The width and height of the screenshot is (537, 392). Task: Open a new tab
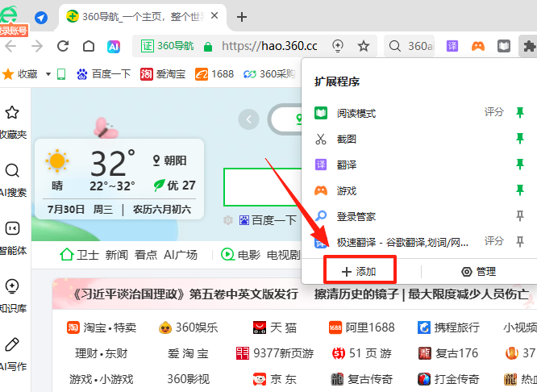coord(242,17)
